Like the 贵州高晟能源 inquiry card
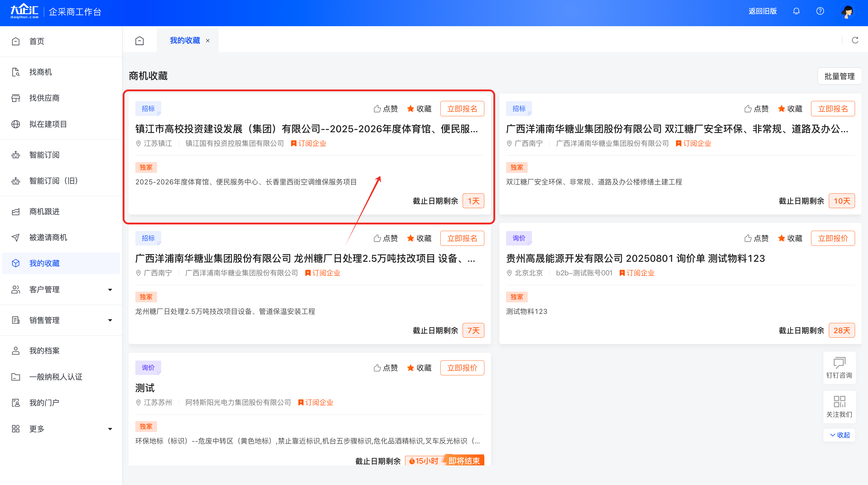The width and height of the screenshot is (868, 485). pos(756,239)
